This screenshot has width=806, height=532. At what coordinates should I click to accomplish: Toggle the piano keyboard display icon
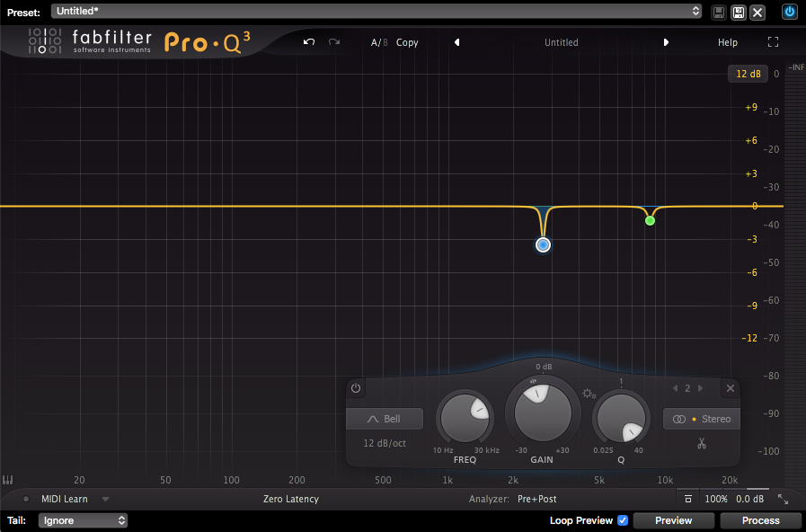pyautogui.click(x=8, y=480)
